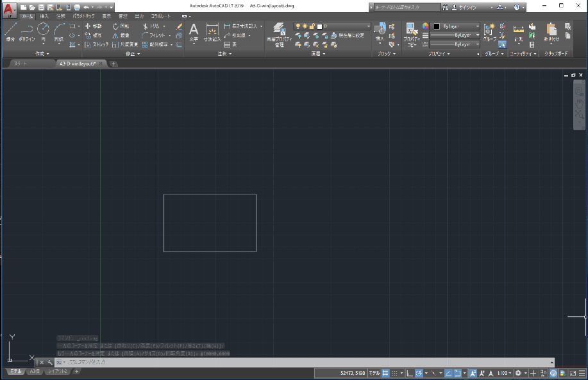588x380 pixels.
Task: Open the 注釈 (Annotate) ribbon tab
Action: 61,16
